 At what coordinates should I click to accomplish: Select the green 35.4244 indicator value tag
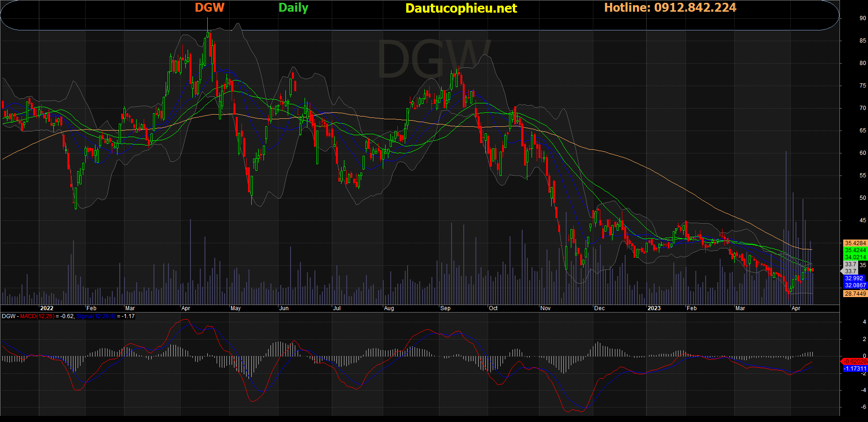(855, 250)
